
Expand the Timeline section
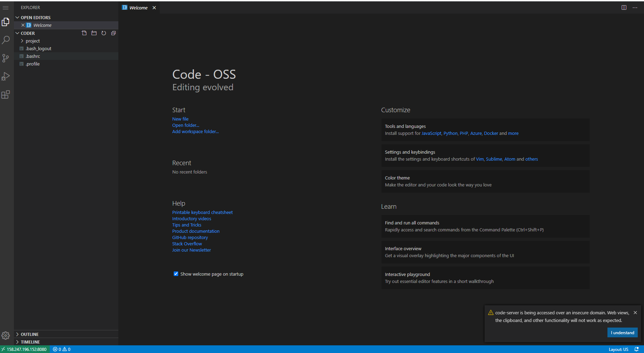[x=66, y=342]
